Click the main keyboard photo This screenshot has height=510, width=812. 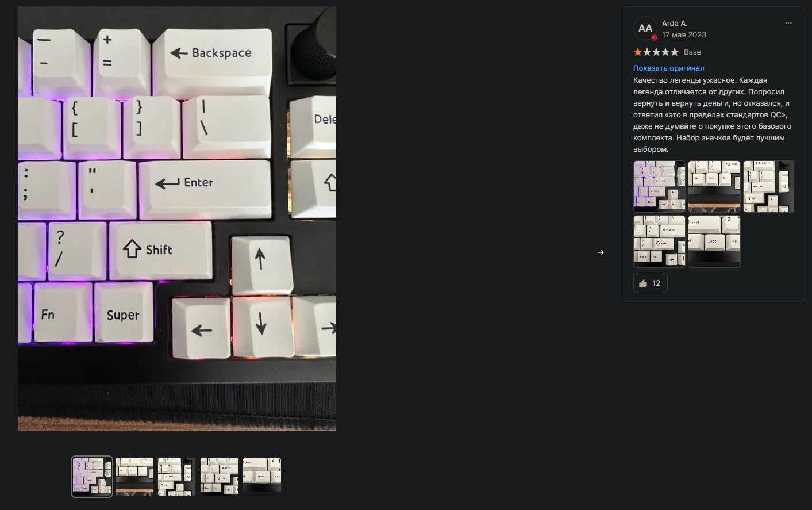click(x=177, y=218)
